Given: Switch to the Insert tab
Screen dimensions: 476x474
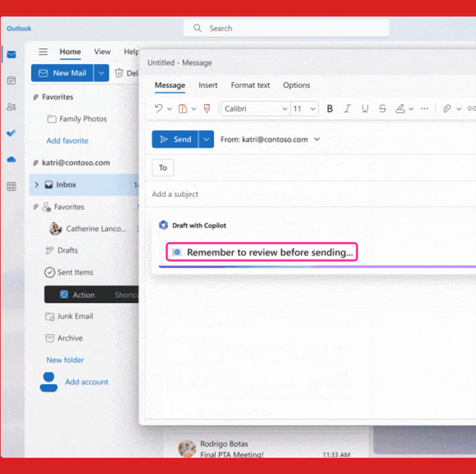Looking at the screenshot, I should pyautogui.click(x=208, y=85).
